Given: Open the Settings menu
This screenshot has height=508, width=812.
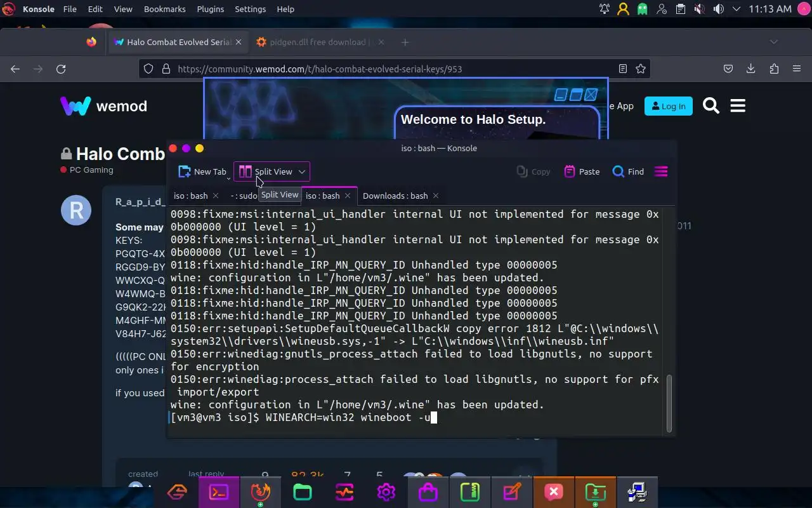Looking at the screenshot, I should click(x=251, y=9).
